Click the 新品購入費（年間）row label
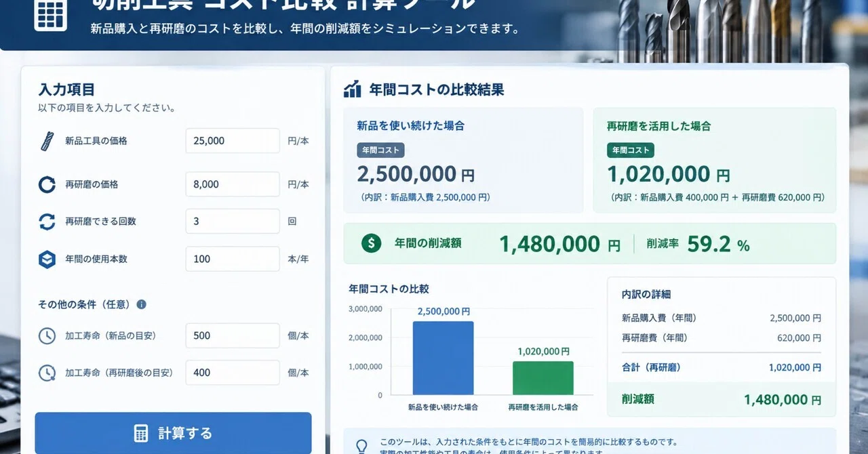 pos(659,318)
